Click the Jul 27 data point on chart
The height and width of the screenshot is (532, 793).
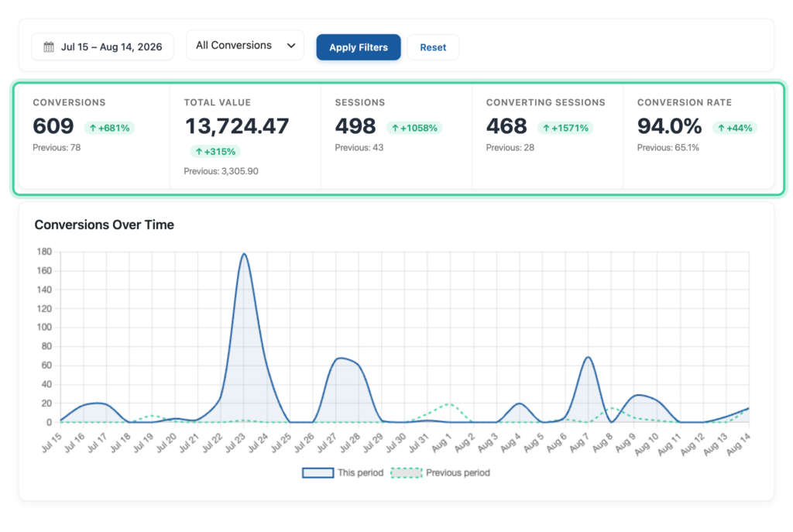pos(336,359)
